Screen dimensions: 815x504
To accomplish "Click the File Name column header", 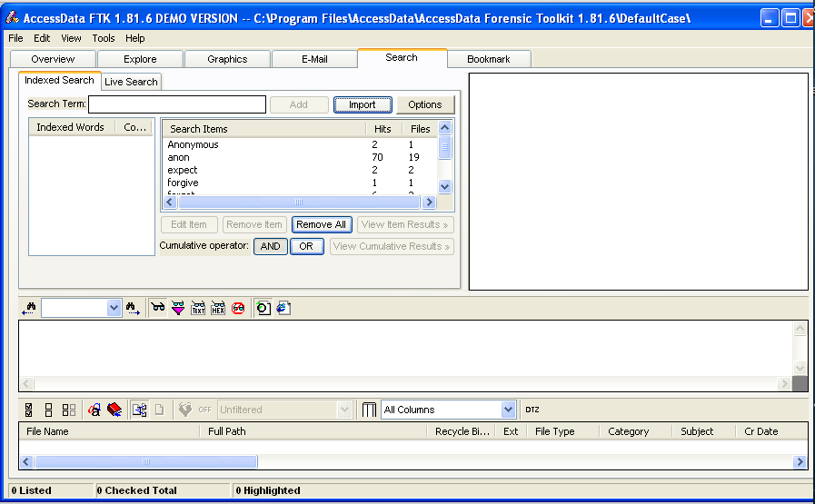I will point(110,431).
